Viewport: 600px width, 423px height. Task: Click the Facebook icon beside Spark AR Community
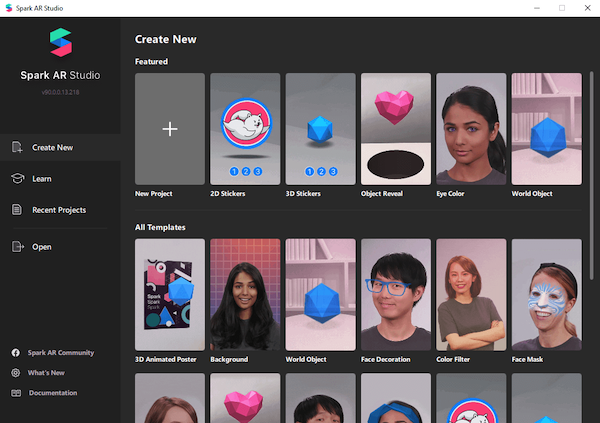pos(16,353)
